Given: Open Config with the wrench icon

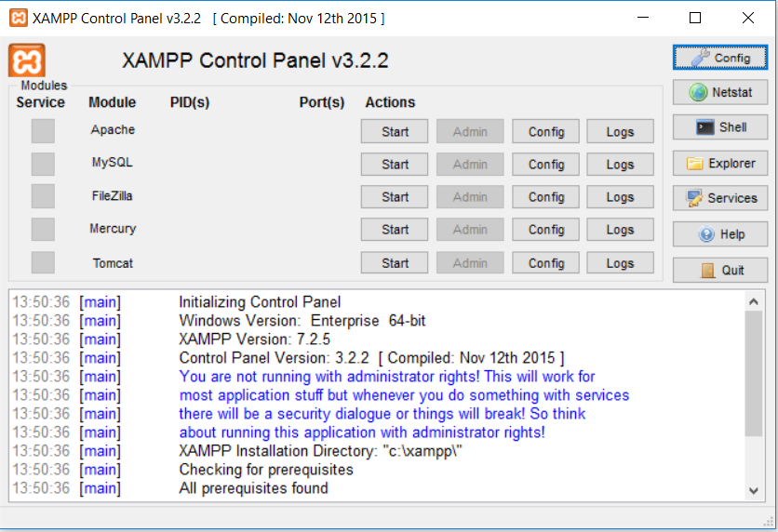Looking at the screenshot, I should 719,58.
